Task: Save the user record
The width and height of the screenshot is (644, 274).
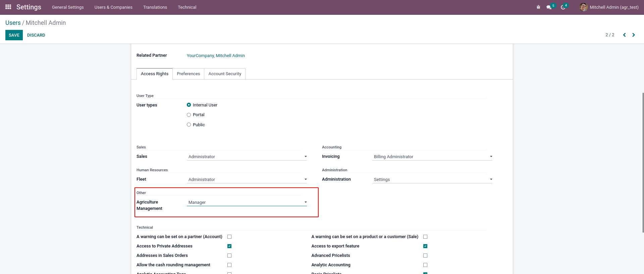Action: [x=14, y=35]
